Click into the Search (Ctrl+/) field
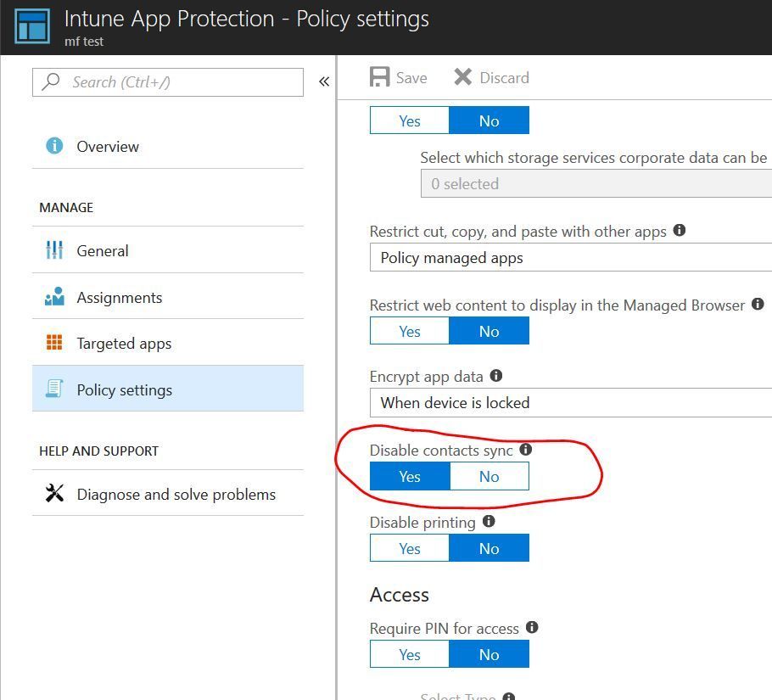This screenshot has width=772, height=700. (168, 82)
